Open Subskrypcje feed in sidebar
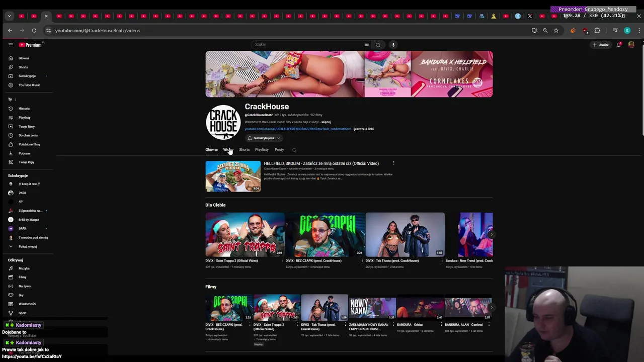The height and width of the screenshot is (362, 644). click(27, 76)
